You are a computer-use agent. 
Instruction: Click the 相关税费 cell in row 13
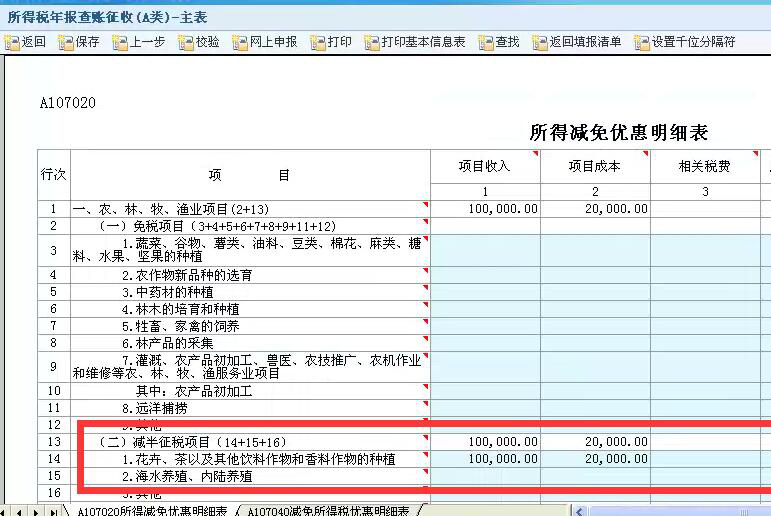pyautogui.click(x=704, y=442)
